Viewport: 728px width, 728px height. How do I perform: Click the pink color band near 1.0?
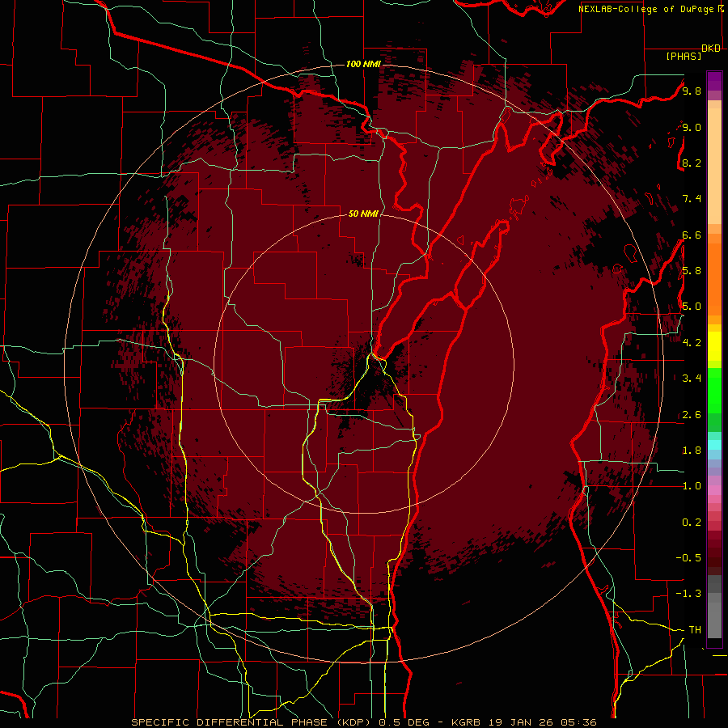714,490
